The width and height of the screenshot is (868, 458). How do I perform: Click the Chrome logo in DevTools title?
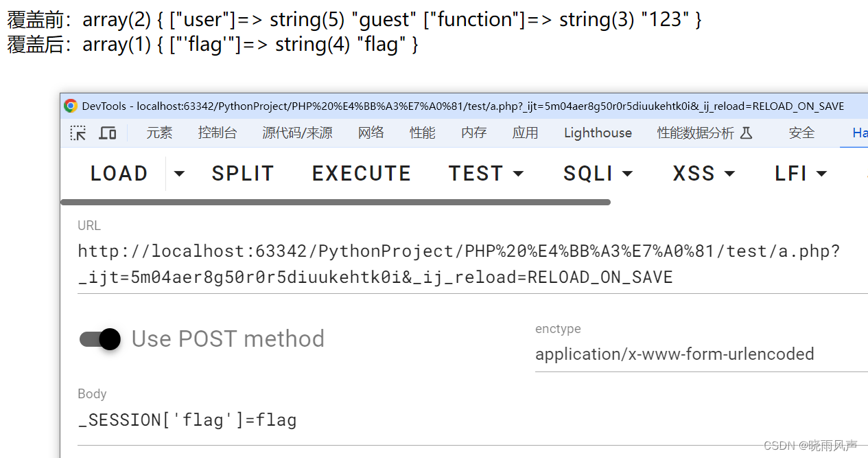(x=71, y=106)
